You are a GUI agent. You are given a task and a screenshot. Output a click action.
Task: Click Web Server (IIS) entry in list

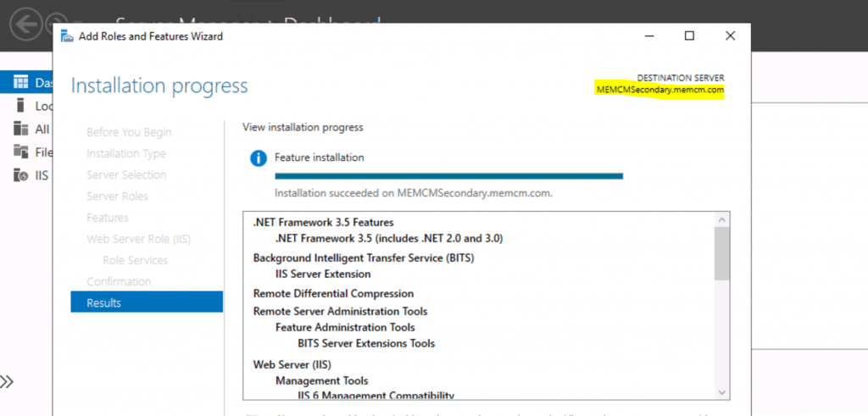pyautogui.click(x=292, y=364)
